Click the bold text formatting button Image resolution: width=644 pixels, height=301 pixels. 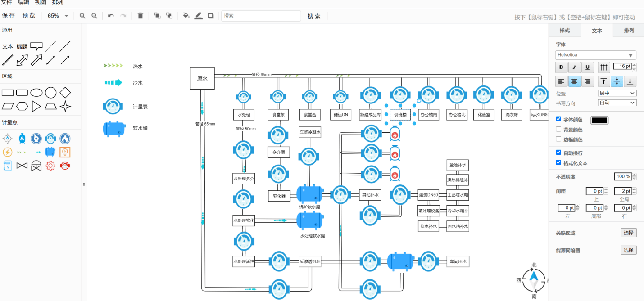561,67
